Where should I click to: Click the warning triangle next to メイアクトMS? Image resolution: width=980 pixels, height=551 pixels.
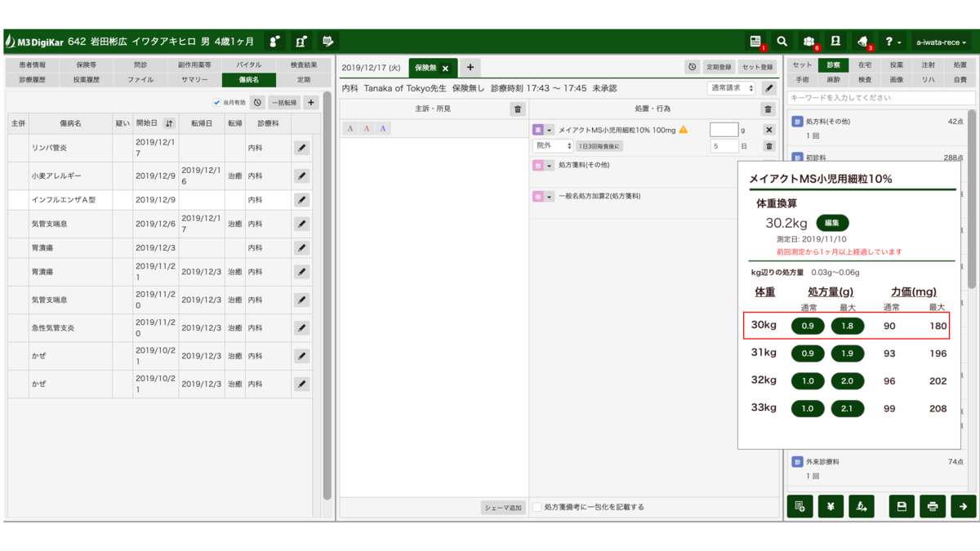click(684, 130)
